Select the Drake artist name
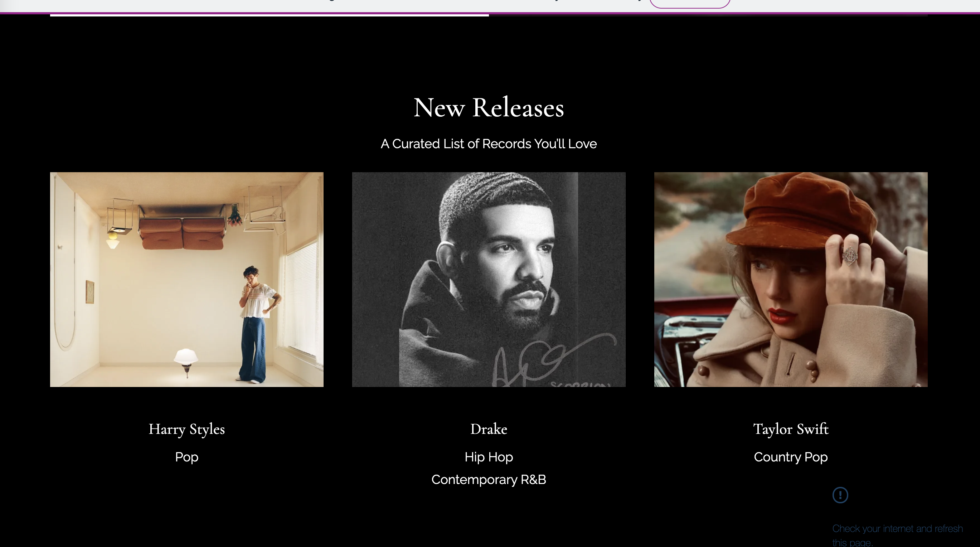This screenshot has width=980, height=547. tap(489, 429)
